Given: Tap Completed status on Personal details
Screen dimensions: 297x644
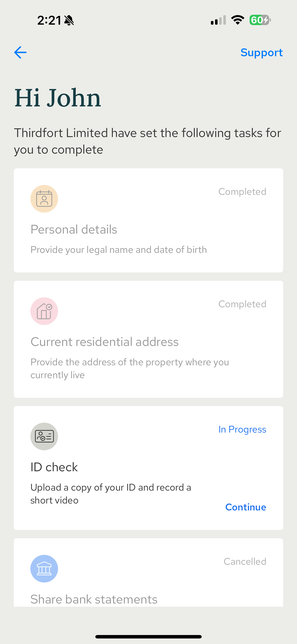Looking at the screenshot, I should [x=242, y=191].
